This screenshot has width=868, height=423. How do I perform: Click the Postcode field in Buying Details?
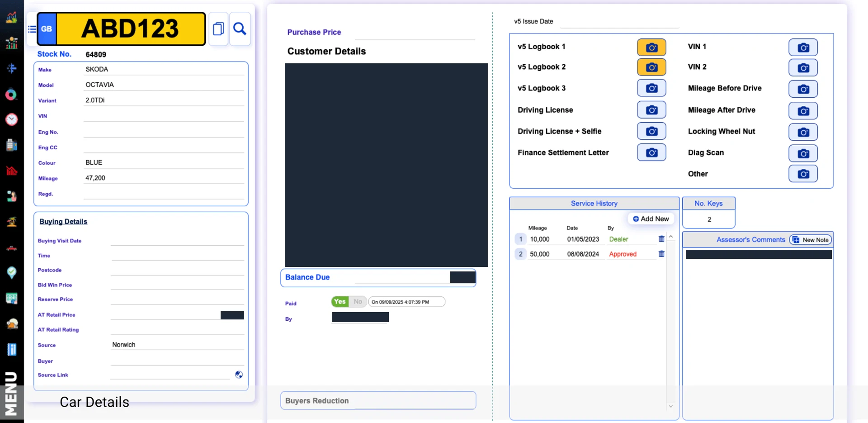tap(177, 270)
